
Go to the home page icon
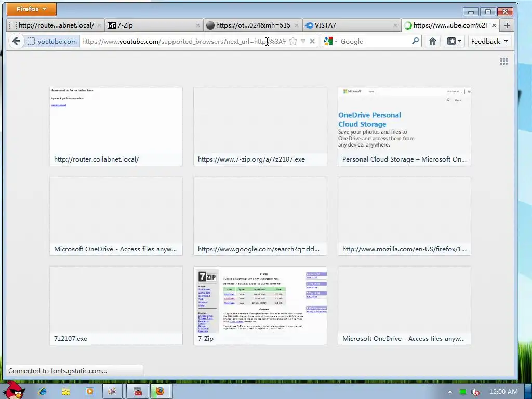[x=433, y=42]
